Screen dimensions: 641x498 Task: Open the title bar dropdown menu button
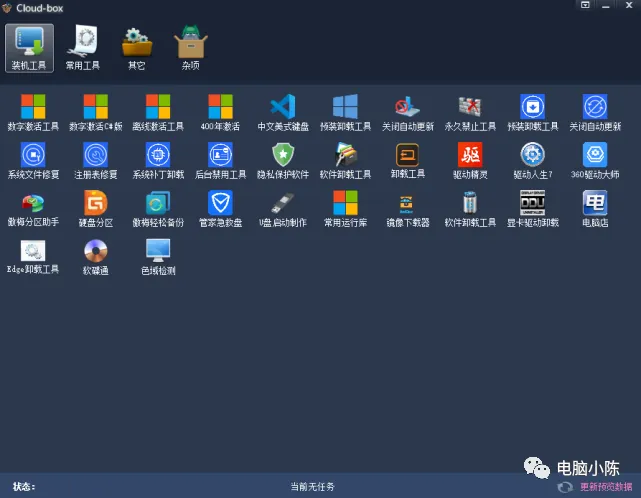point(585,5)
